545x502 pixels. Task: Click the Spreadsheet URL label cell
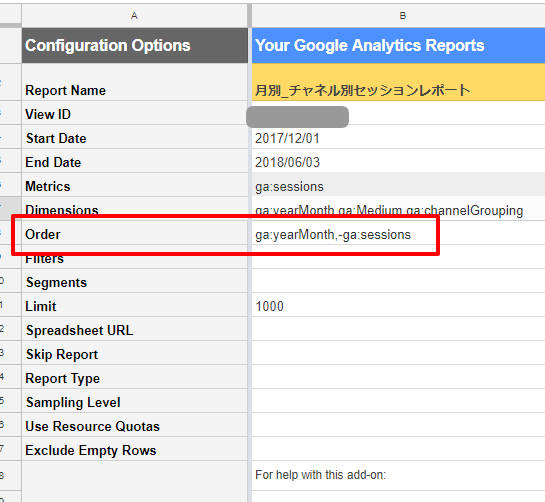pyautogui.click(x=135, y=329)
